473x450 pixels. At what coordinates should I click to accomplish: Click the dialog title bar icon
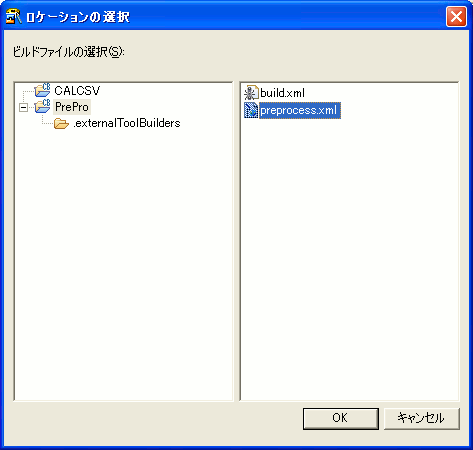[13, 16]
